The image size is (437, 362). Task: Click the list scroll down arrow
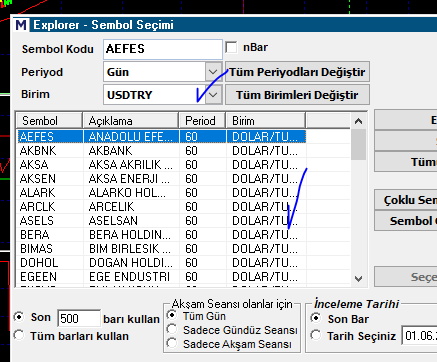click(x=358, y=279)
